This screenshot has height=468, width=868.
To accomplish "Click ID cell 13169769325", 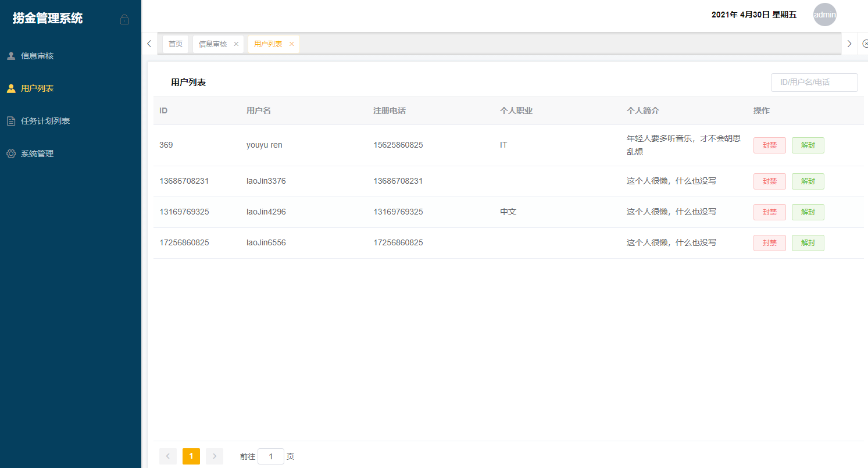I will coord(184,212).
